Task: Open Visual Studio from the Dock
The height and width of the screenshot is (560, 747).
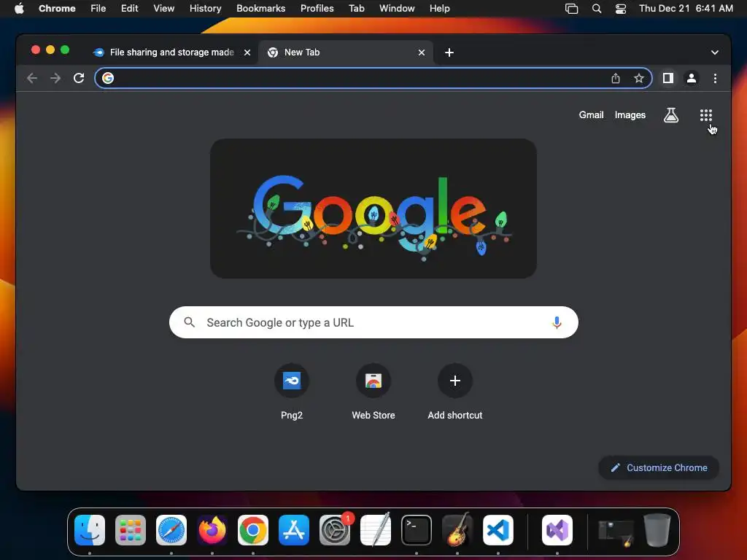Action: [557, 530]
